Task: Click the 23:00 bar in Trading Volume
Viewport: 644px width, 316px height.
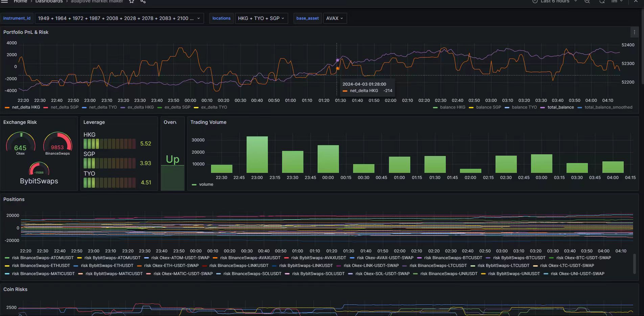Action: [257, 155]
